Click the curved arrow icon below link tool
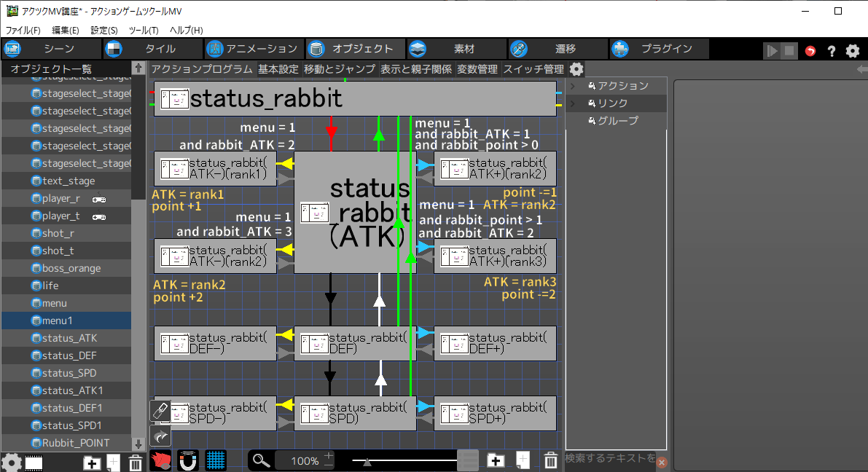Image resolution: width=868 pixels, height=472 pixels. click(160, 436)
